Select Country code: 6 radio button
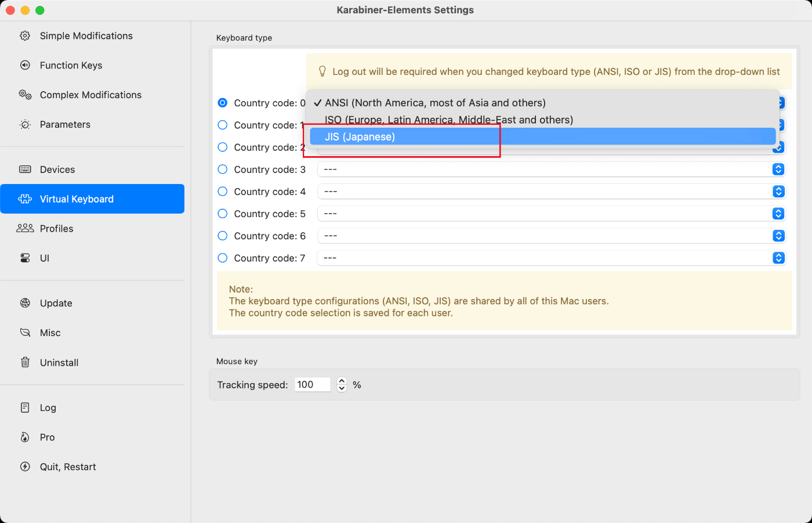The height and width of the screenshot is (523, 812). [x=222, y=236]
